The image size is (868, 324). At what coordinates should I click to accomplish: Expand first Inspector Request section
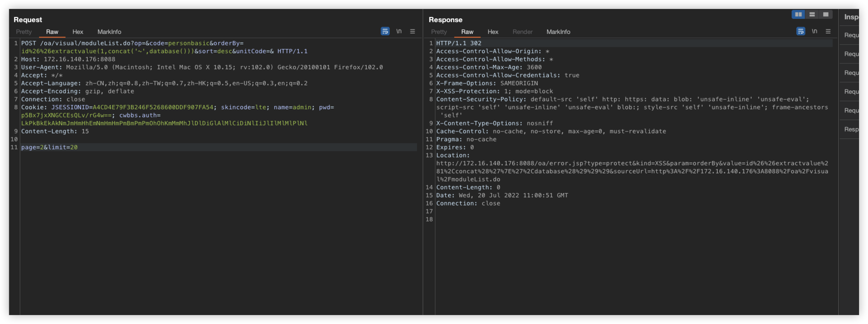(851, 35)
